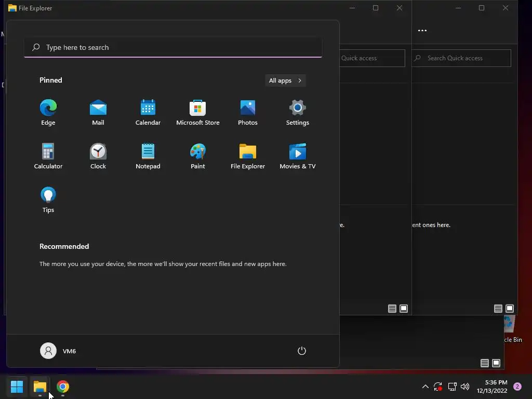
Task: Click the File Explorer window title bar icon
Action: pyautogui.click(x=12, y=8)
